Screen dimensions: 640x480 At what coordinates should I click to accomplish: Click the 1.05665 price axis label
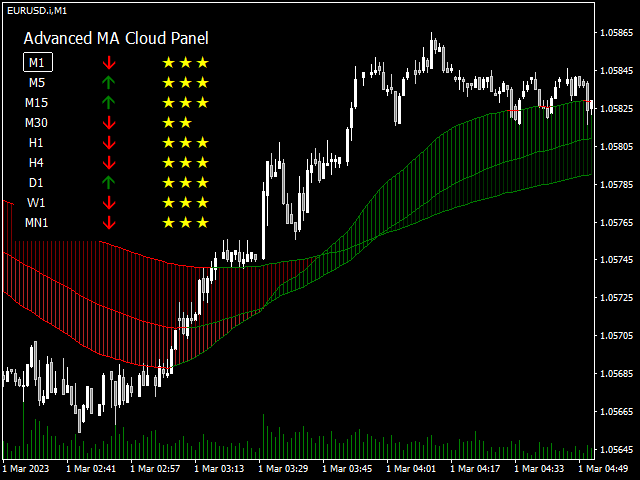pyautogui.click(x=616, y=411)
